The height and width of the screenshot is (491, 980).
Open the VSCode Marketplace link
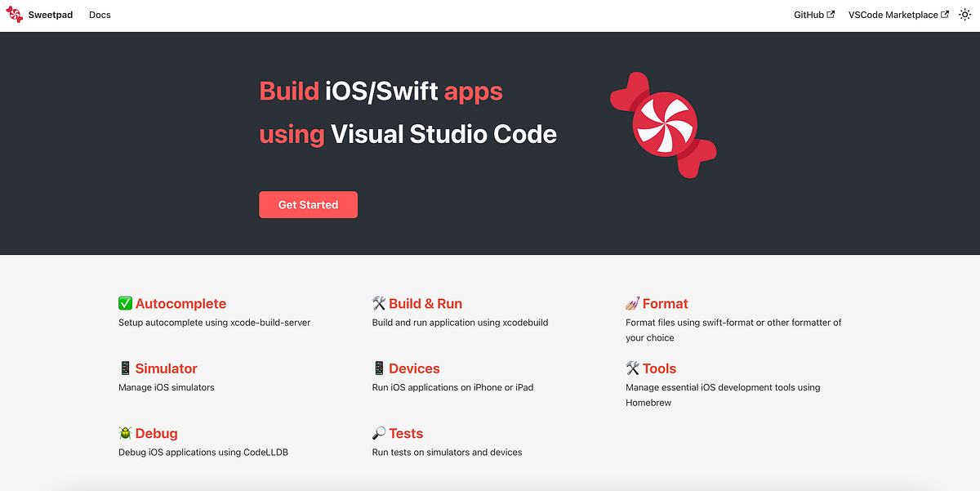click(x=893, y=14)
